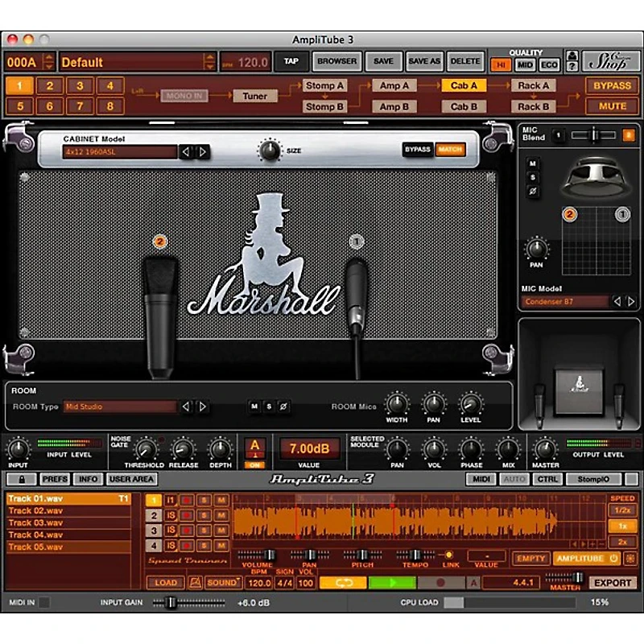
Task: Solo track 2 in the recorder
Action: click(204, 515)
